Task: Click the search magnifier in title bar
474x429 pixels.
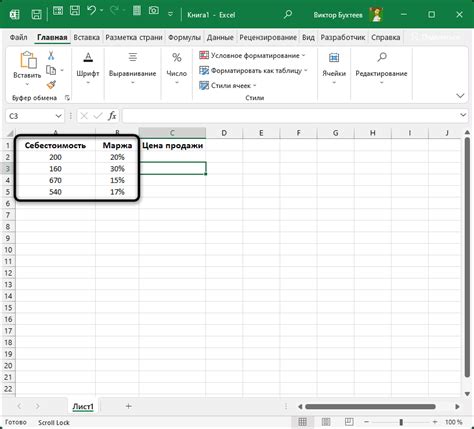Action: click(x=288, y=14)
